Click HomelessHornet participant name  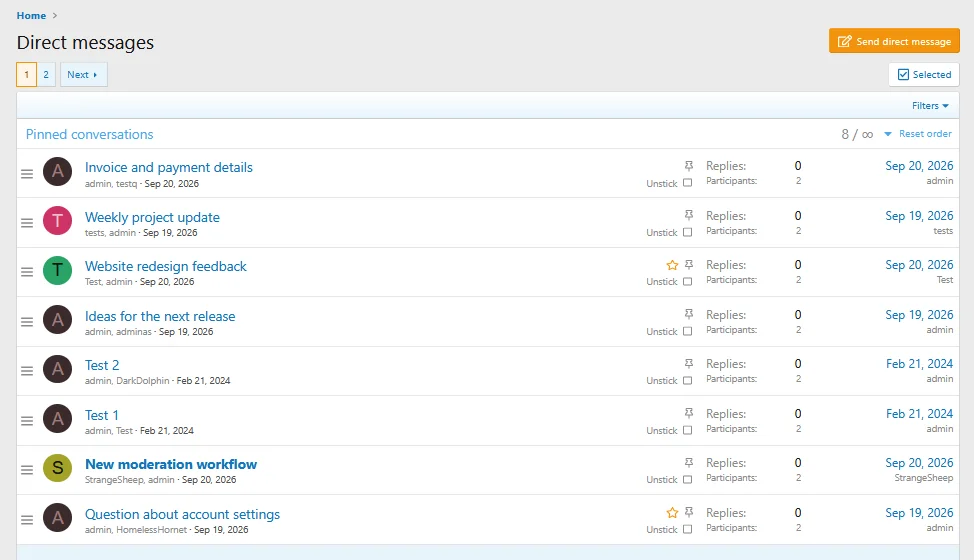[x=152, y=530]
